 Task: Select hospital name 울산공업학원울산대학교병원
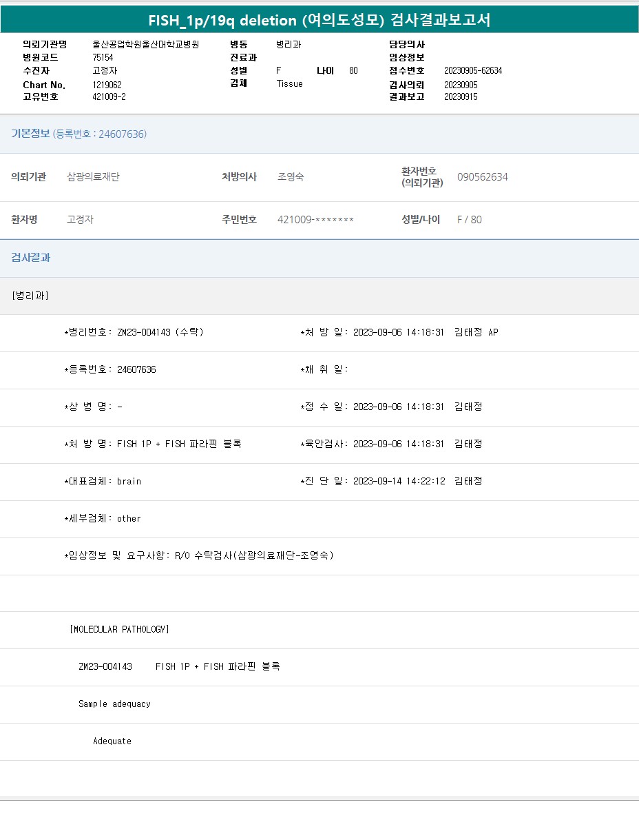pos(146,44)
